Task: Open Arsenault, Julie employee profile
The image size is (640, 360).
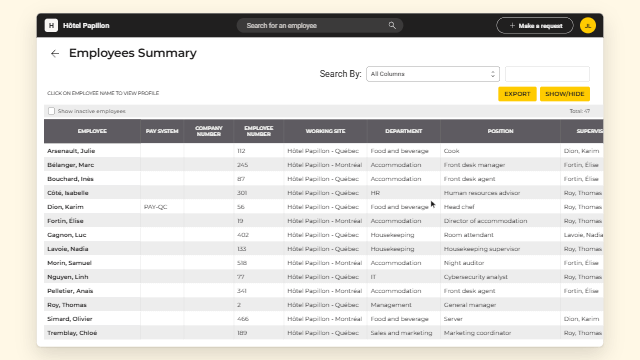Action: (71, 151)
